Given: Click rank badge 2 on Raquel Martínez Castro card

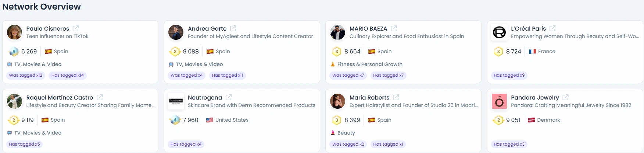Looking at the screenshot, I should (14, 120).
